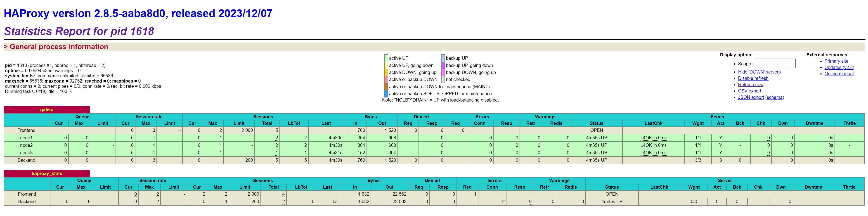
Task: Click the 'Display option:' label
Action: coord(736,55)
